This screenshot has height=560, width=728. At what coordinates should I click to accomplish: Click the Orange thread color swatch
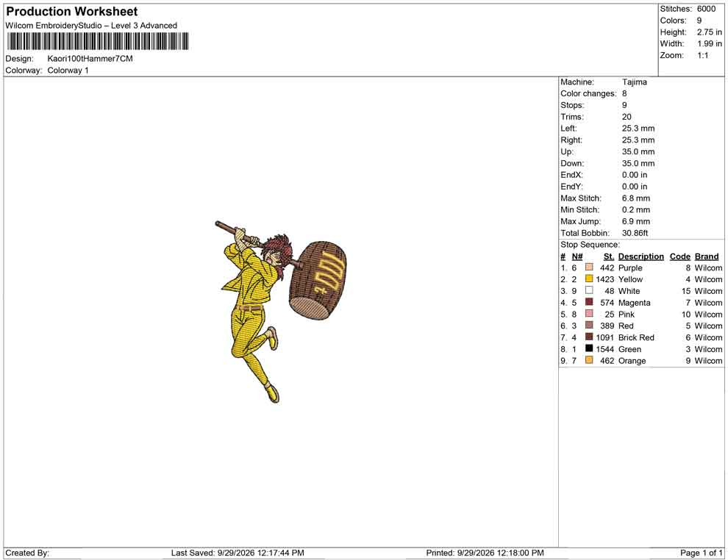[589, 360]
